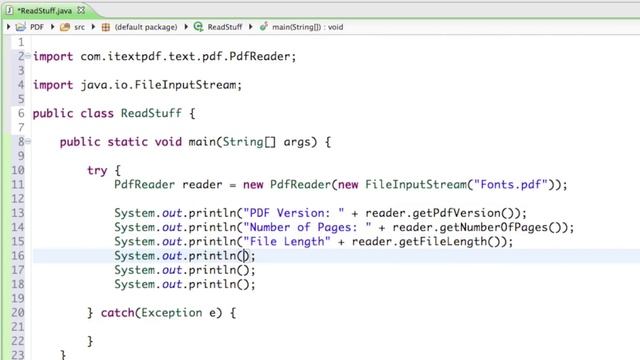
Task: Click the "Fonts.pdf" string literal
Action: (x=510, y=184)
